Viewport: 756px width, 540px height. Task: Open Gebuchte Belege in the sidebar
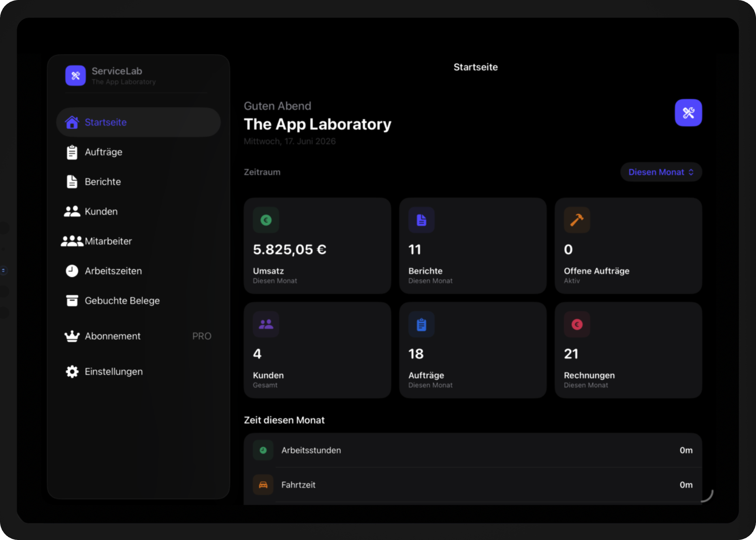click(138, 300)
